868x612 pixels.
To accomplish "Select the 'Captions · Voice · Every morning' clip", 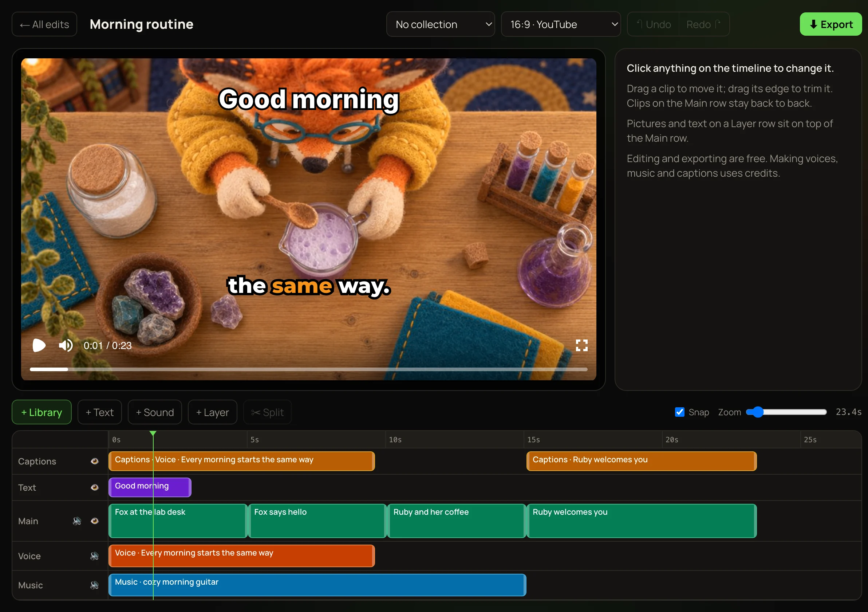I will (241, 461).
